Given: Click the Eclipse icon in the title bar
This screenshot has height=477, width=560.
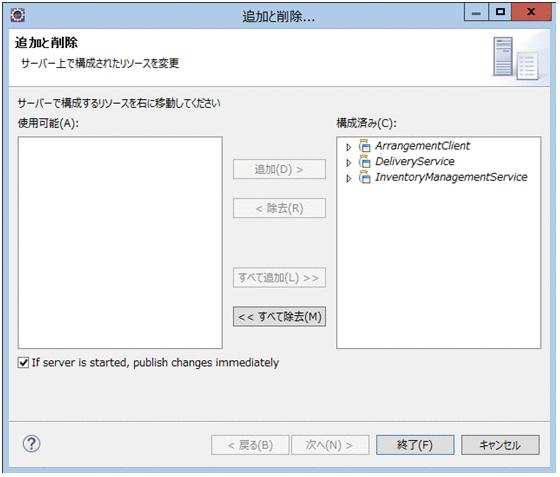Looking at the screenshot, I should coord(18,15).
